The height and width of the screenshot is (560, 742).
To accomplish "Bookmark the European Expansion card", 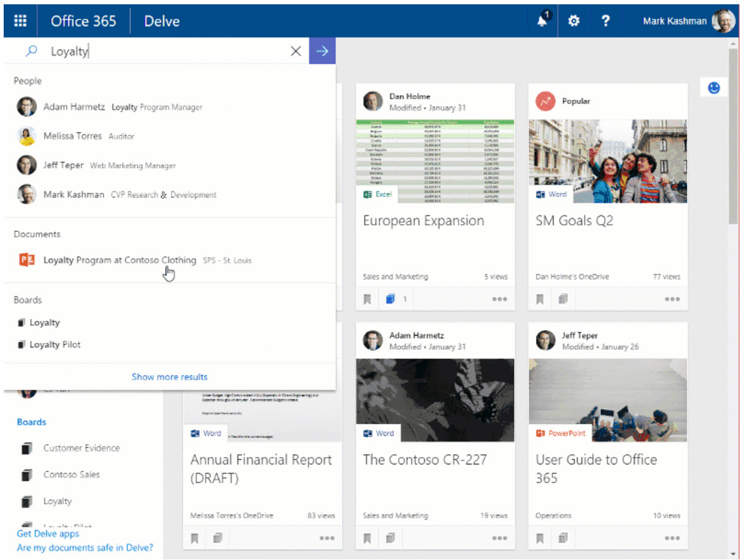I will (368, 299).
